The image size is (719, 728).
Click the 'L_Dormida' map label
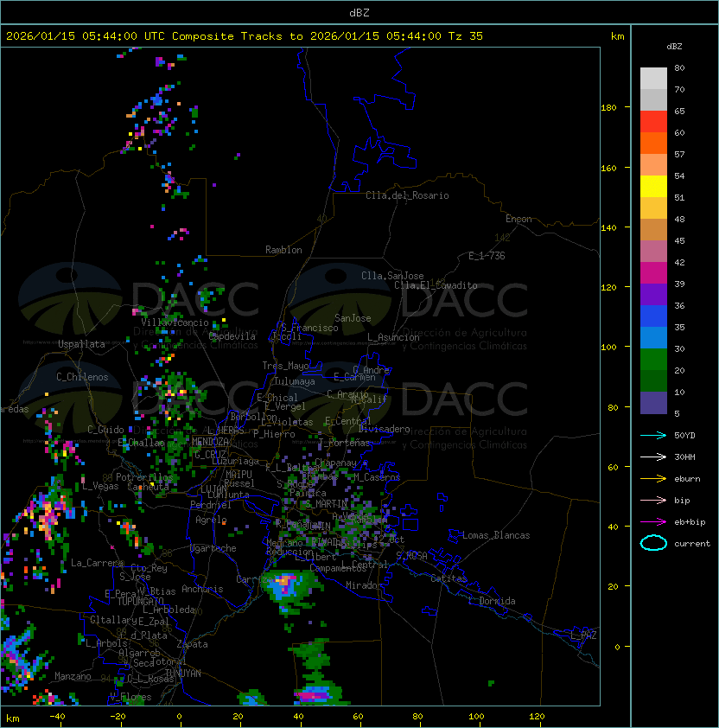tap(492, 601)
